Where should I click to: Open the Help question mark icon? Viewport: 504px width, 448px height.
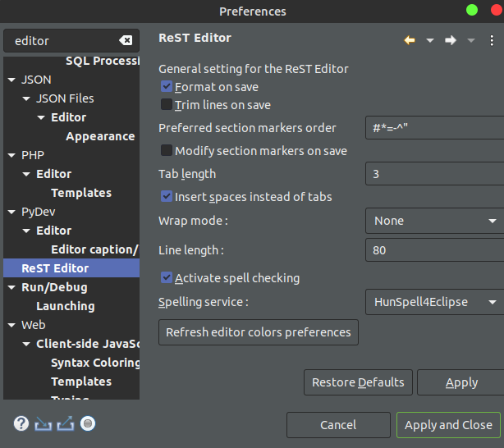pos(21,423)
